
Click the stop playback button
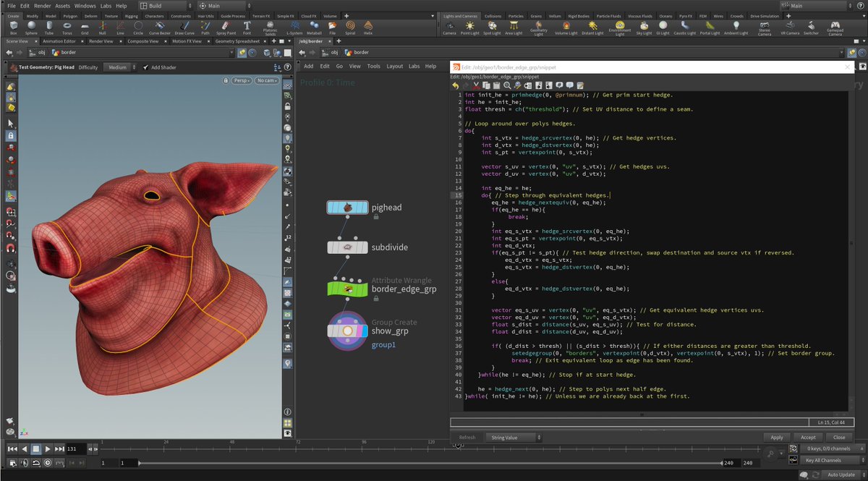point(35,449)
